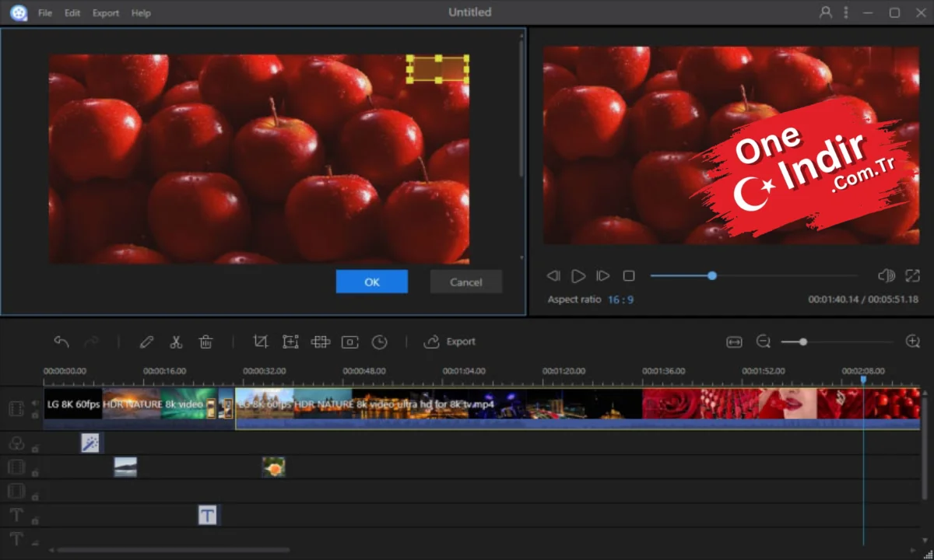Click the main video track film icon
This screenshot has width=934, height=560.
point(16,409)
